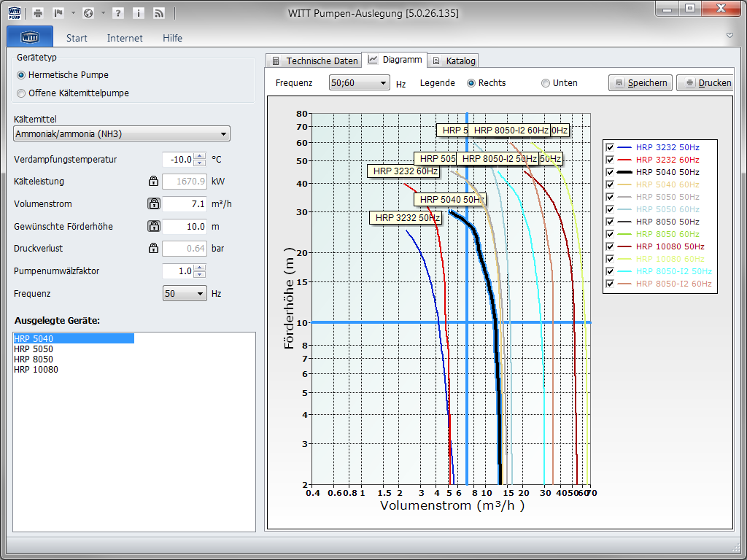Toggle the lock icon beside Kälteleistung
The width and height of the screenshot is (747, 560).
pos(153,181)
